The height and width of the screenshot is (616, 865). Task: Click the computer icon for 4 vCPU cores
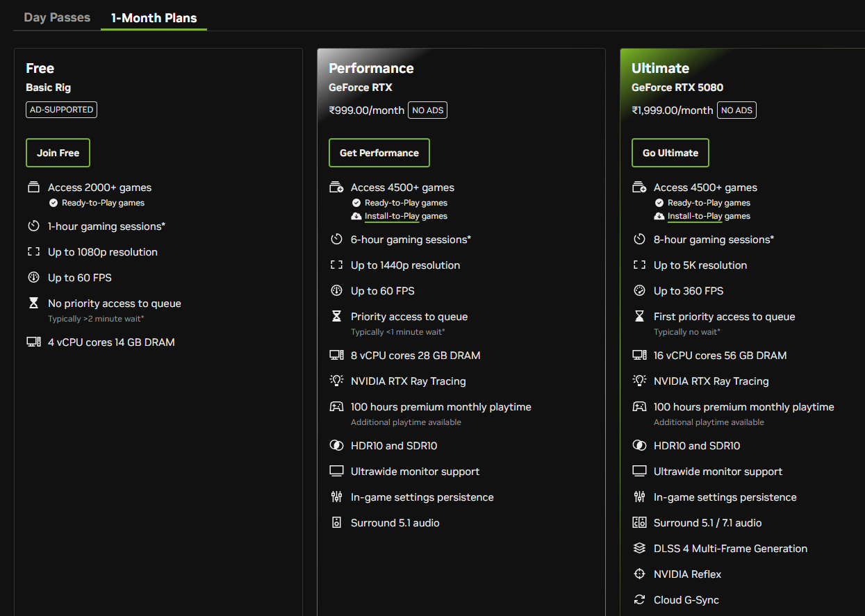coord(33,342)
